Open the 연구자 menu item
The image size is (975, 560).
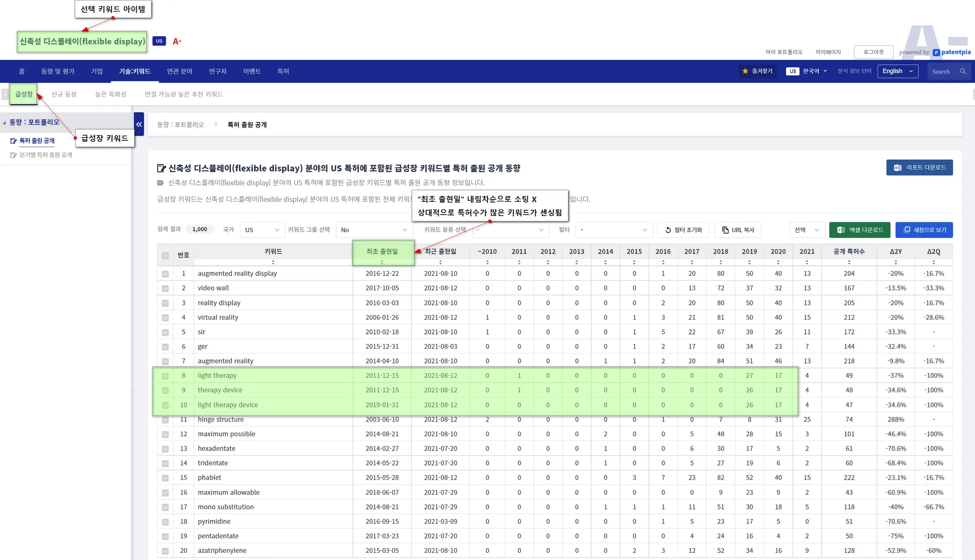tap(218, 71)
